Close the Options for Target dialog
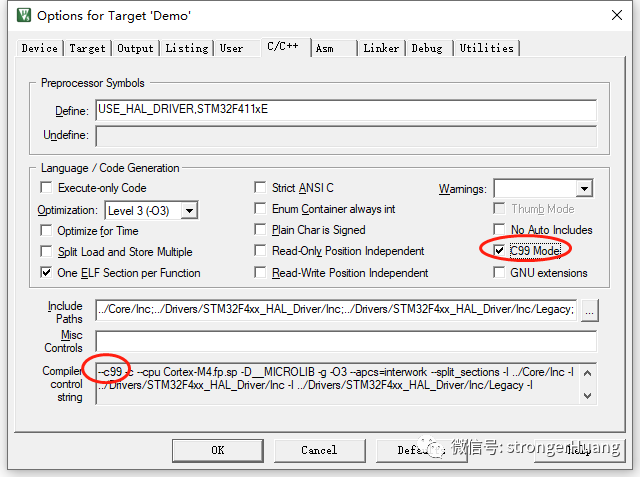This screenshot has height=477, width=640. tap(617, 15)
